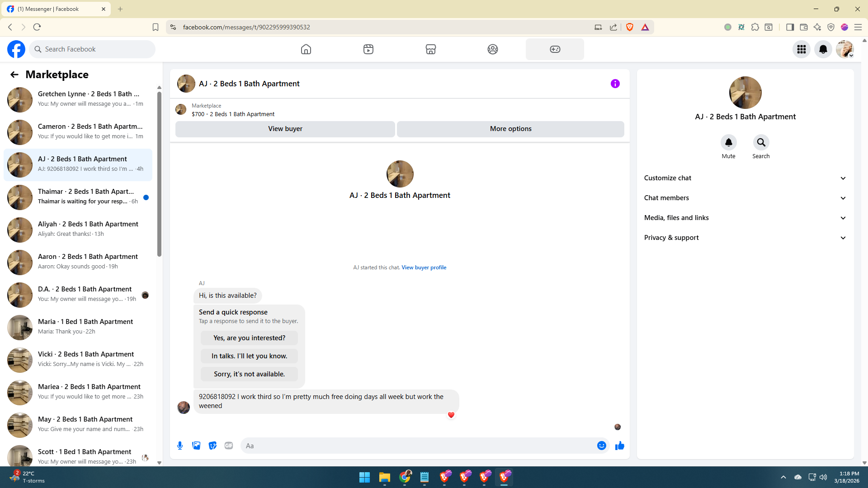Mute this AJ conversation
868x488 pixels.
coord(728,143)
